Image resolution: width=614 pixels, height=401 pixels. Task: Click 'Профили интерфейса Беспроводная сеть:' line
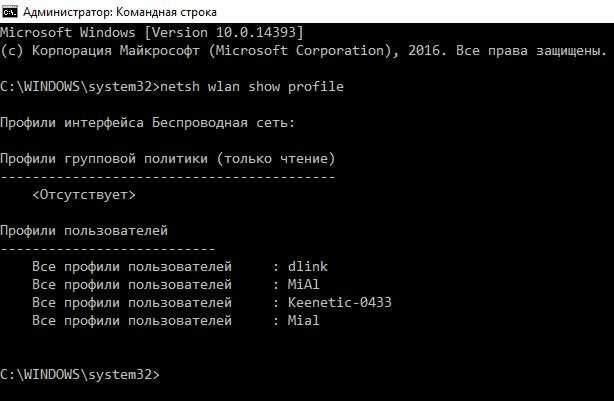click(x=148, y=123)
